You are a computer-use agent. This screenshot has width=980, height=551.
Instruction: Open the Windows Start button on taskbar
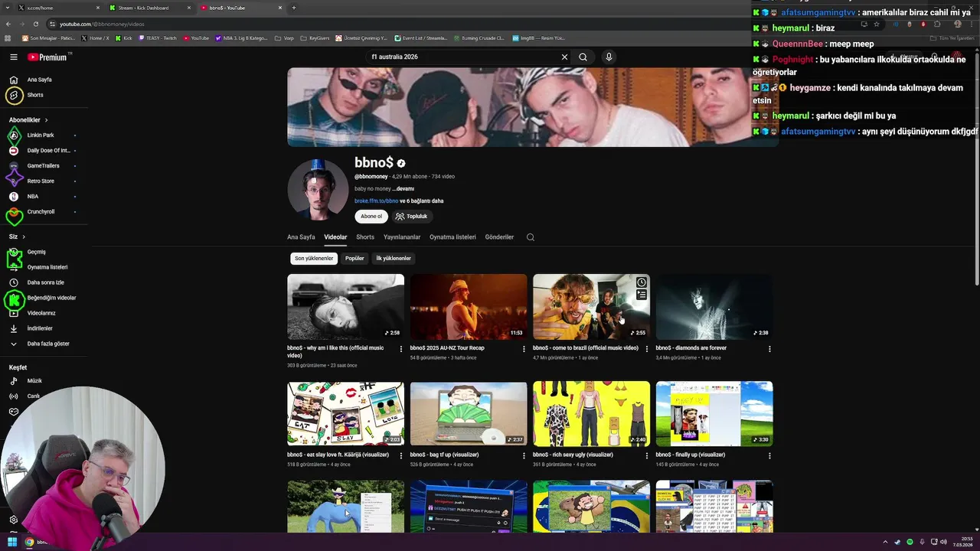click(x=12, y=542)
